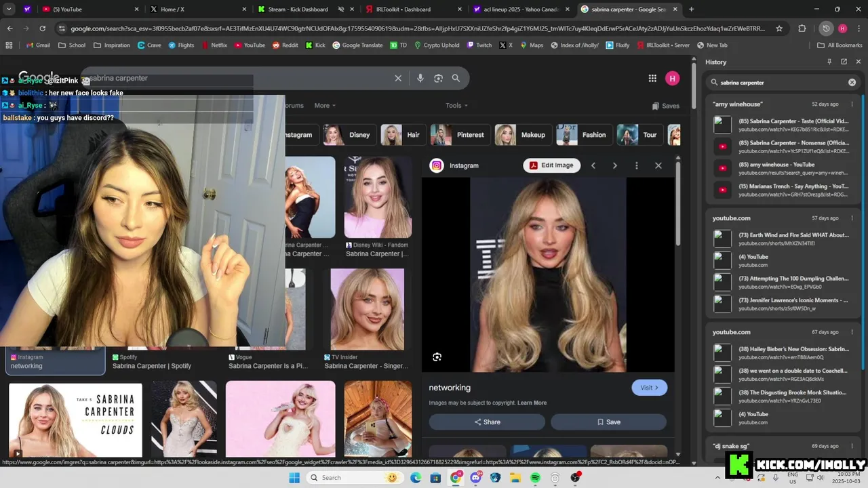The width and height of the screenshot is (868, 488).
Task: Pin the History side panel
Action: 829,62
